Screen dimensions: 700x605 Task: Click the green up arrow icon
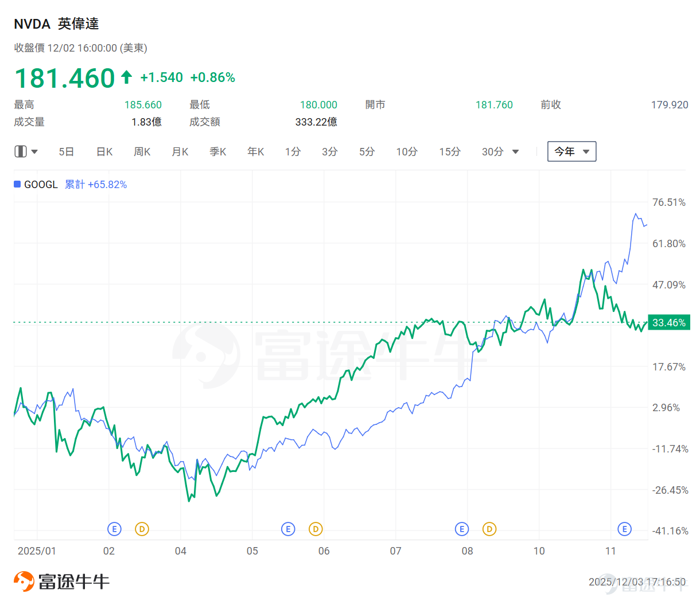pos(127,77)
